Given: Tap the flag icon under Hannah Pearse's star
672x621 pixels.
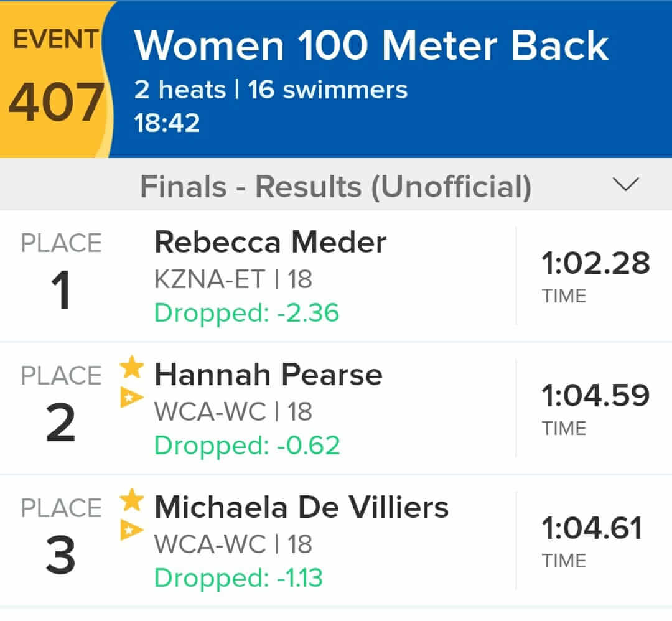Looking at the screenshot, I should [131, 397].
